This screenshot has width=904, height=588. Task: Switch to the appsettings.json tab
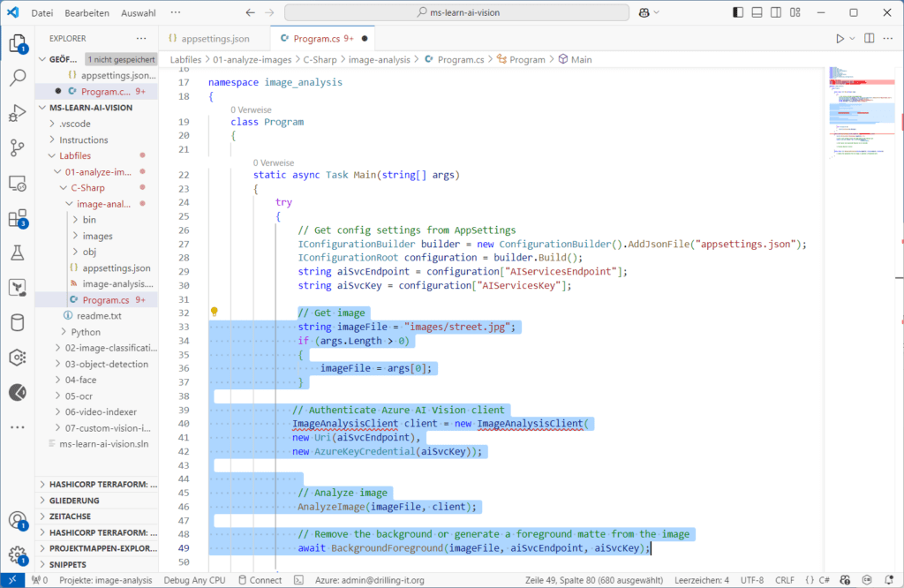click(214, 39)
